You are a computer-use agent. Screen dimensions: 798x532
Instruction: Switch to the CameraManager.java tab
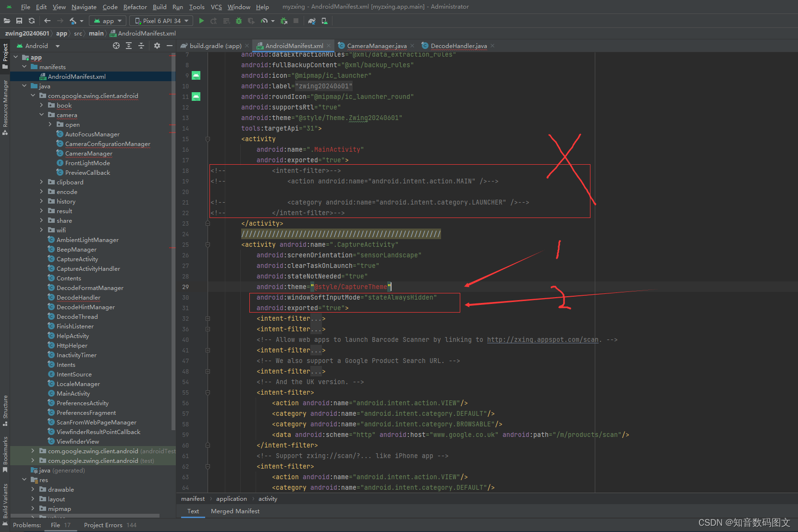tap(377, 46)
